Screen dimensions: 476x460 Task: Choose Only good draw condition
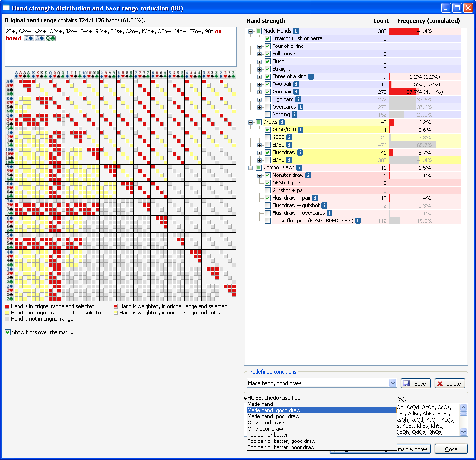265,423
